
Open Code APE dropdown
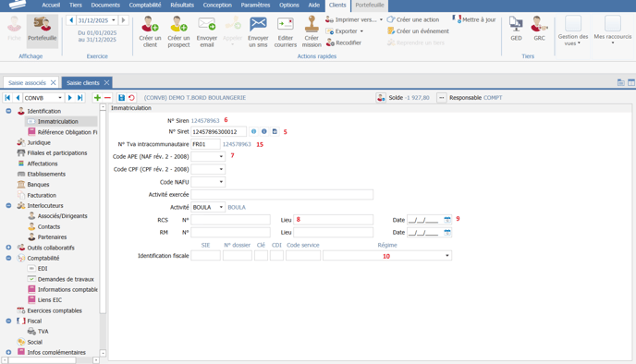click(221, 156)
